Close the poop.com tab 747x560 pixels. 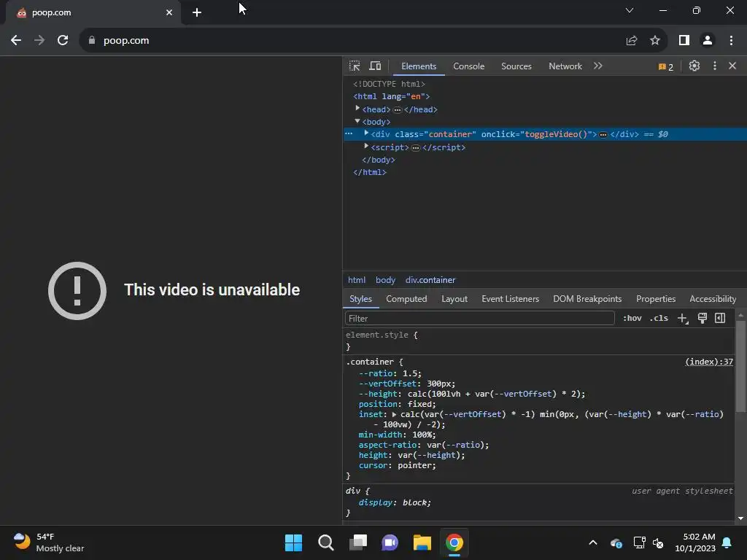[x=169, y=12]
